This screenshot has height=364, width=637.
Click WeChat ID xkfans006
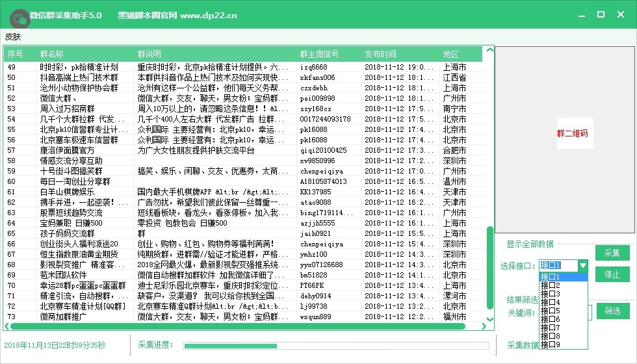318,77
